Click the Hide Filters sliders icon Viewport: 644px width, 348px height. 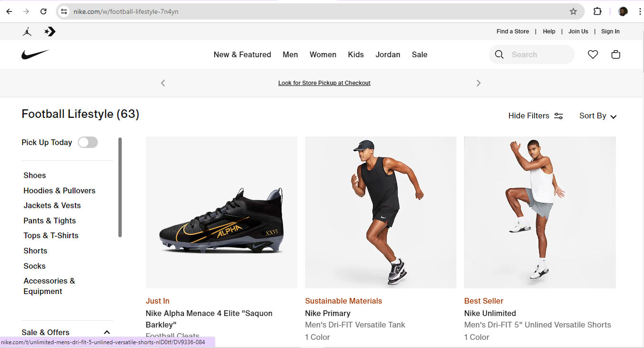(558, 116)
